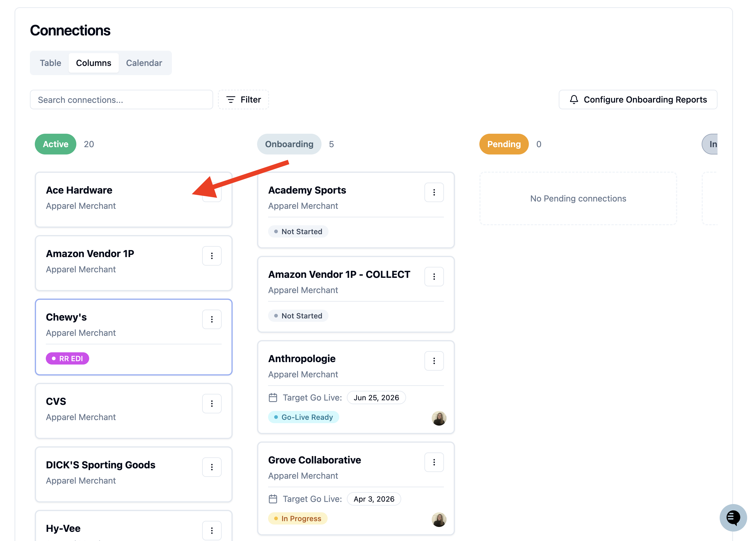Switch to the Calendar view tab
Screen dimensions: 756x541
[144, 63]
